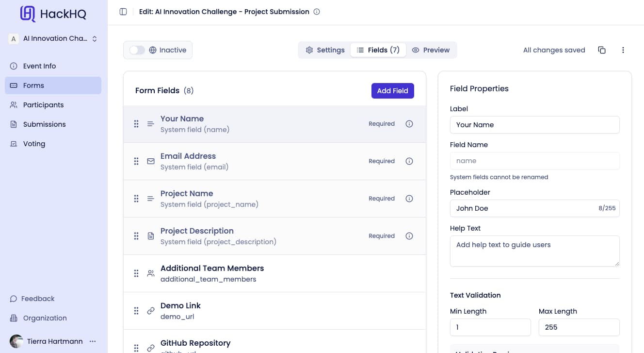Click info icon on Your Name row
This screenshot has width=644, height=353.
[409, 124]
